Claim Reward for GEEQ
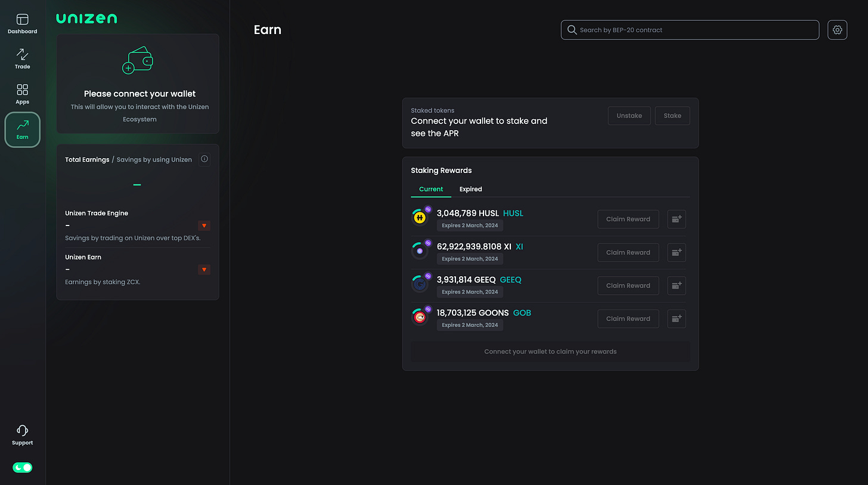 [x=628, y=285]
